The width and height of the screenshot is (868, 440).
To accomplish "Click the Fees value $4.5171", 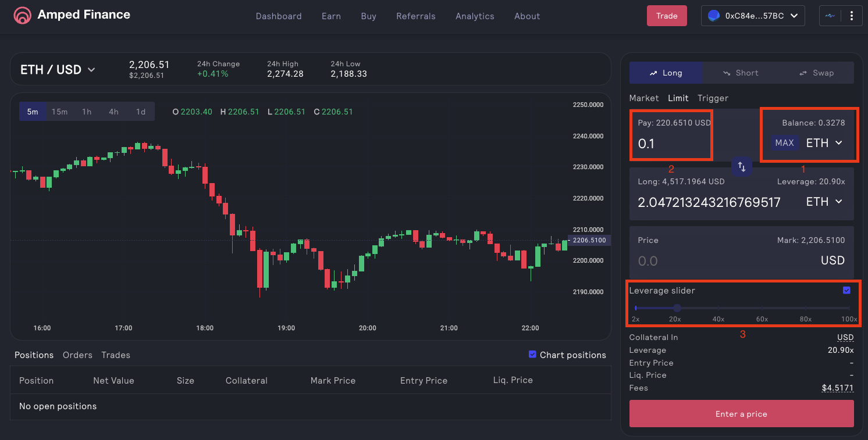I will 838,388.
